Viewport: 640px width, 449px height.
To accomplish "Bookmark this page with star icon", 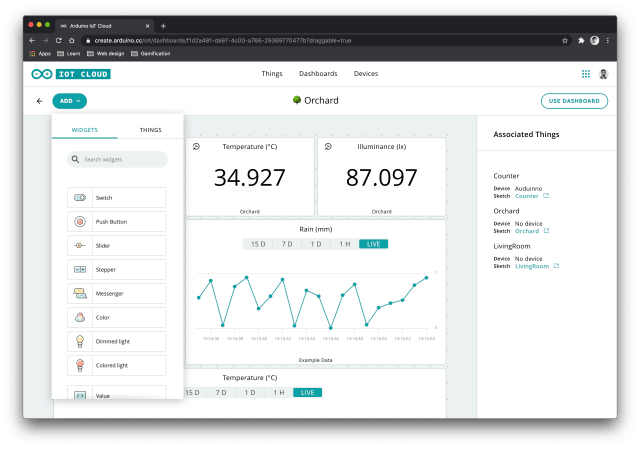I will coord(565,40).
